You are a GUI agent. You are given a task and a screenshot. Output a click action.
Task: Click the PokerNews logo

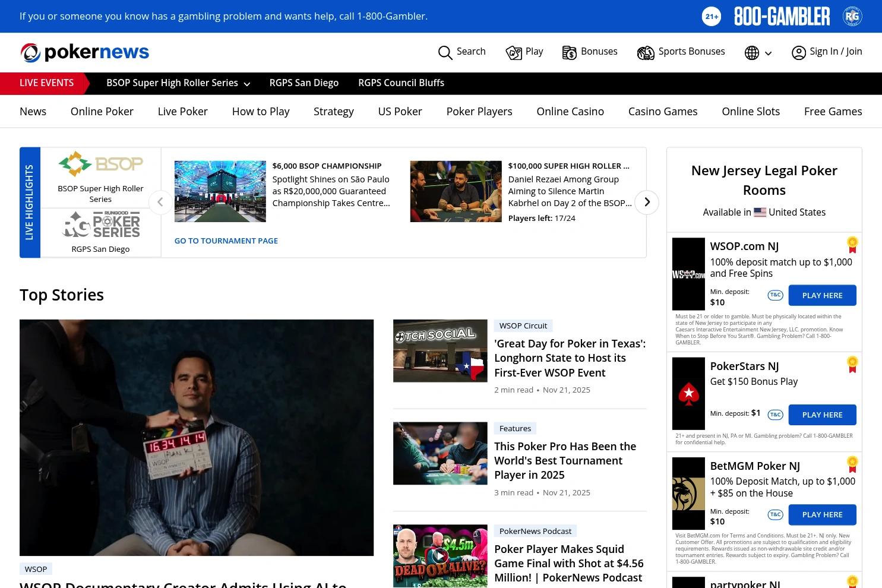(84, 52)
